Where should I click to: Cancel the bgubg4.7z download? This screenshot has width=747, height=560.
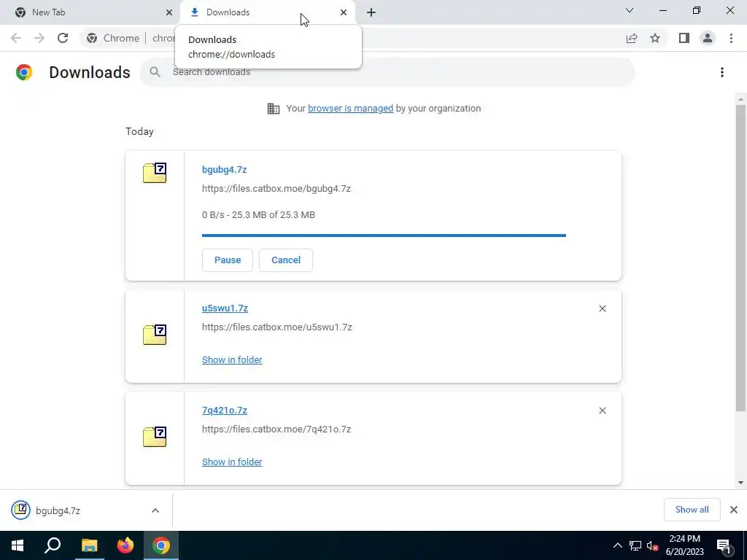pos(286,260)
